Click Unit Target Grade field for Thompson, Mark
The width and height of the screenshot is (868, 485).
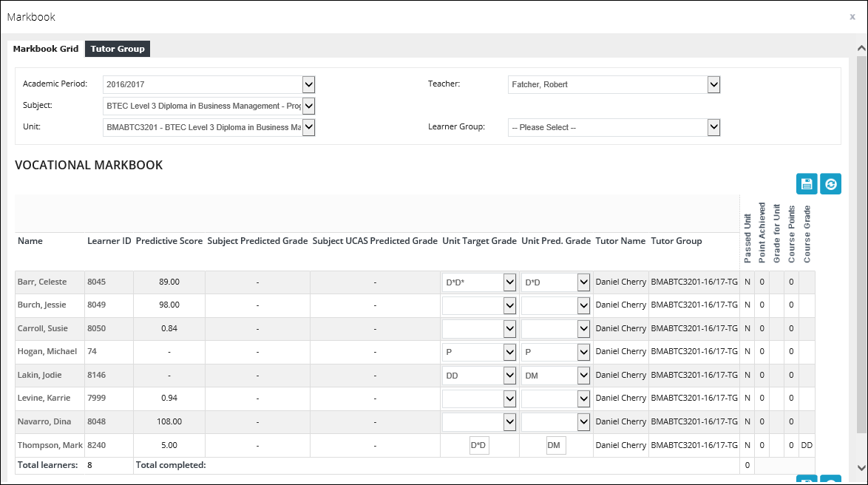tap(480, 445)
